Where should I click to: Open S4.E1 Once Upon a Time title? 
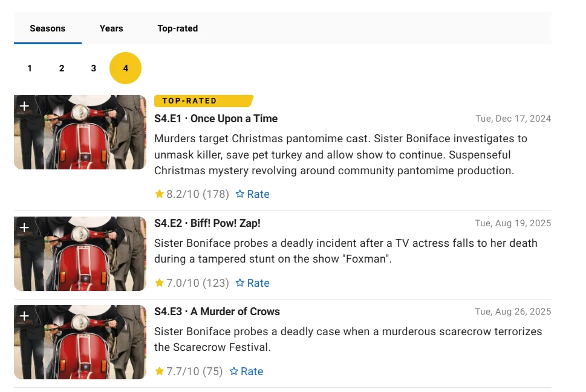tap(216, 119)
